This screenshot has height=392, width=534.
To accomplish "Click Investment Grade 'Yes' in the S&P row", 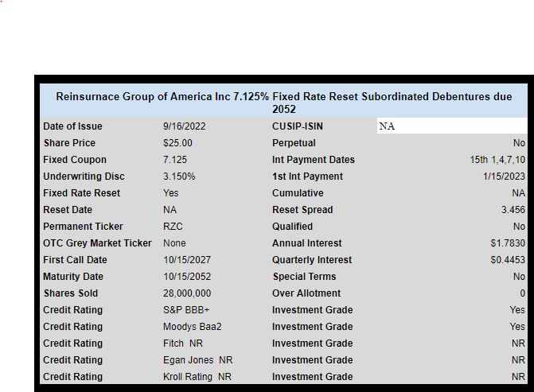I will 517,310.
